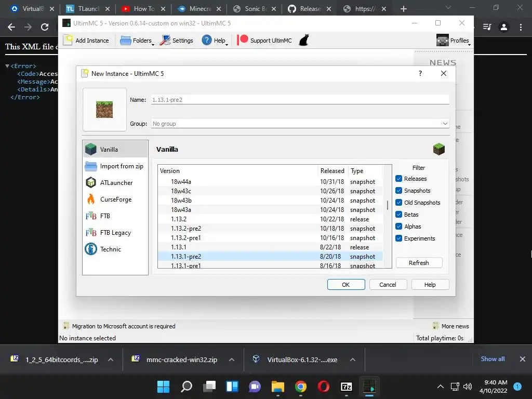
Task: Click the instance Name input field
Action: pos(300,100)
